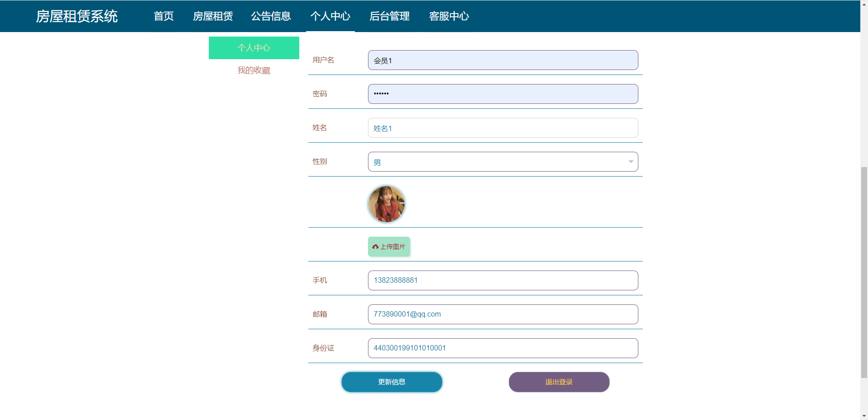
Task: Open 后台管理 from the navigation bar
Action: (x=390, y=16)
